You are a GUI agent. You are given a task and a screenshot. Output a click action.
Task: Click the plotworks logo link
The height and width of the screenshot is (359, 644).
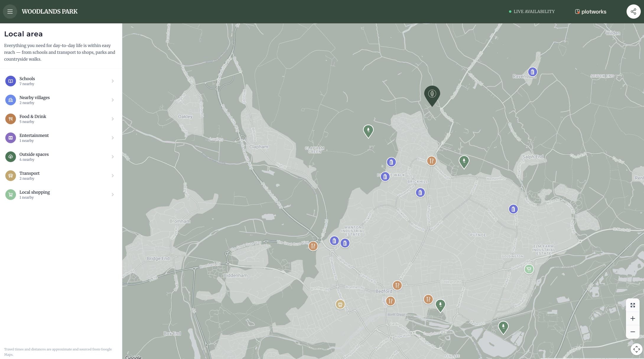pos(591,12)
